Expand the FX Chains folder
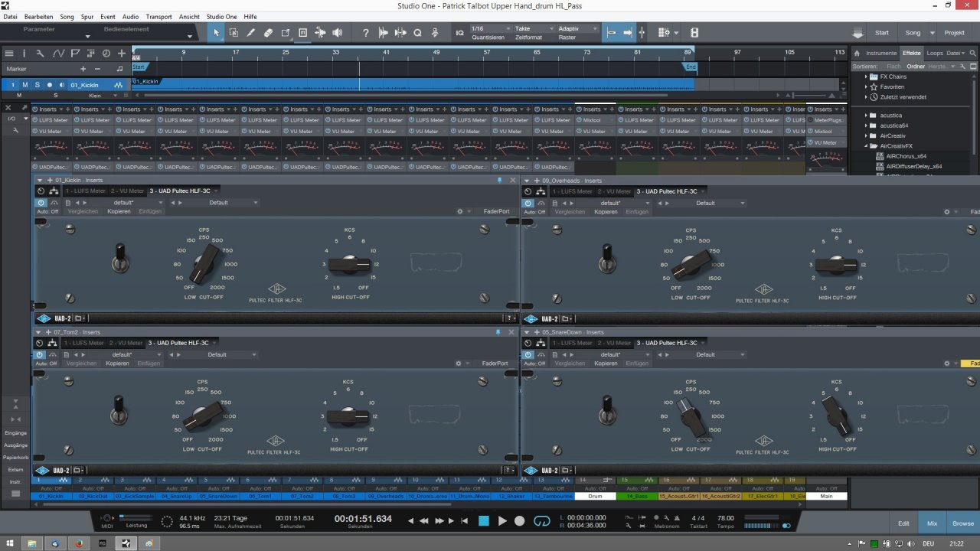 pyautogui.click(x=866, y=77)
